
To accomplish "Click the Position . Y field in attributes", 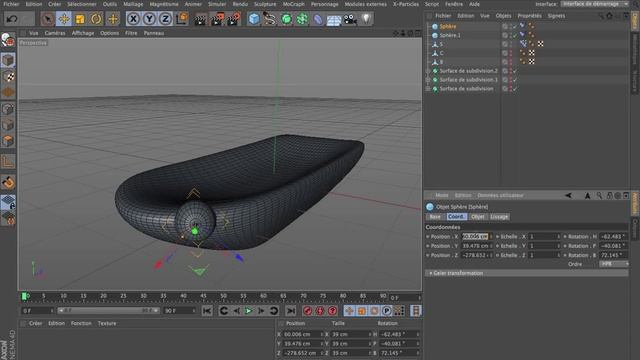I will 476,246.
